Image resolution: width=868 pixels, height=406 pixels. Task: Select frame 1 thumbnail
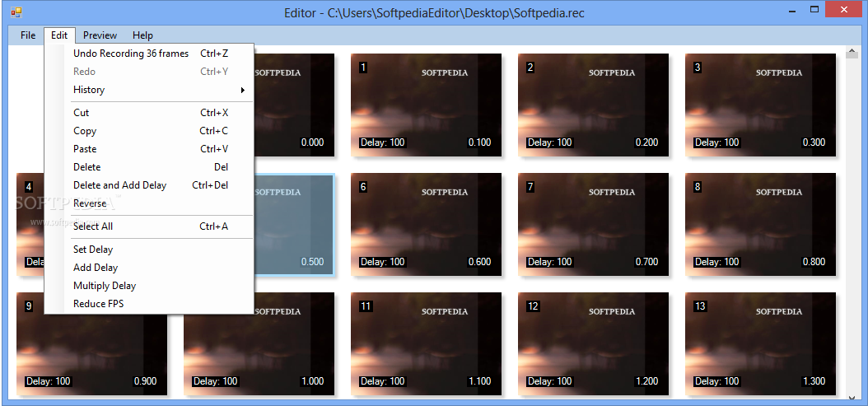(427, 105)
